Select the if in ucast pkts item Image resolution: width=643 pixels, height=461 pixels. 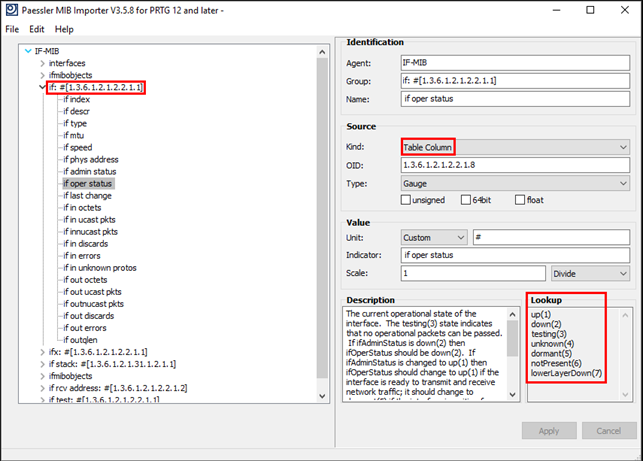click(x=89, y=220)
